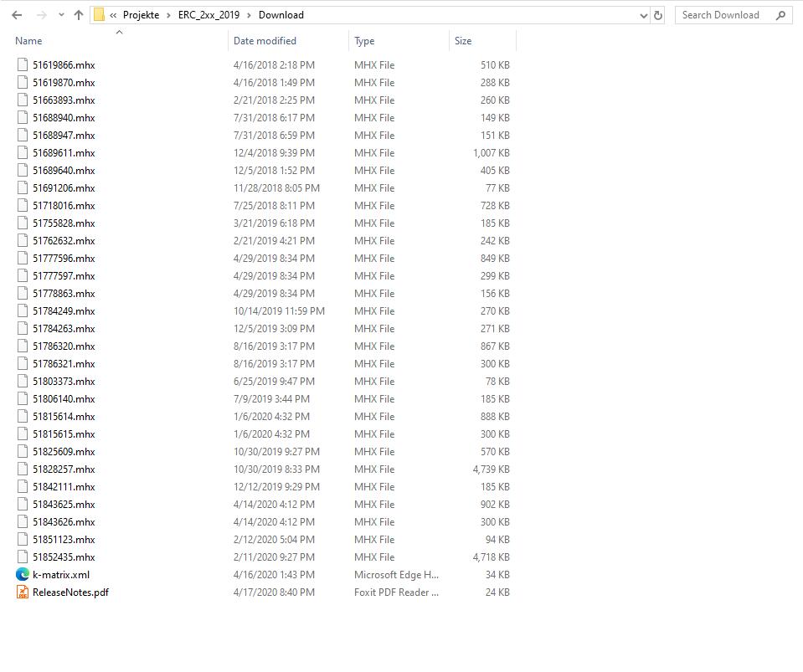Click size value 4,718 KB
The width and height of the screenshot is (803, 672).
pyautogui.click(x=492, y=557)
